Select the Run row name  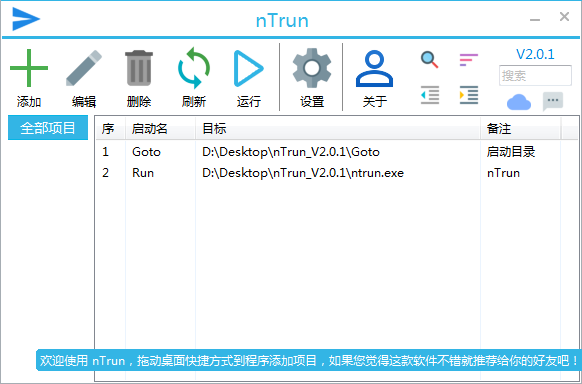(143, 173)
